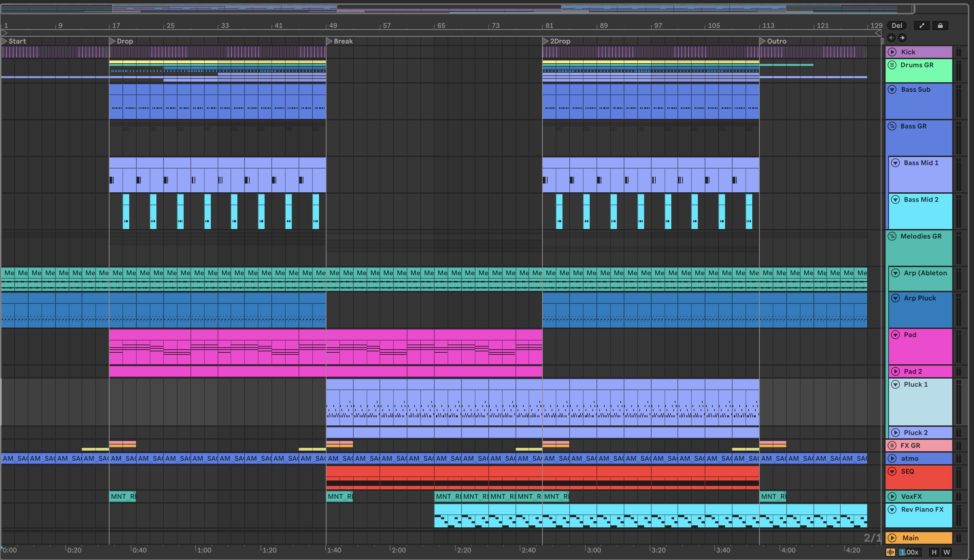
Task: Click the lock envelopes icon
Action: click(940, 26)
